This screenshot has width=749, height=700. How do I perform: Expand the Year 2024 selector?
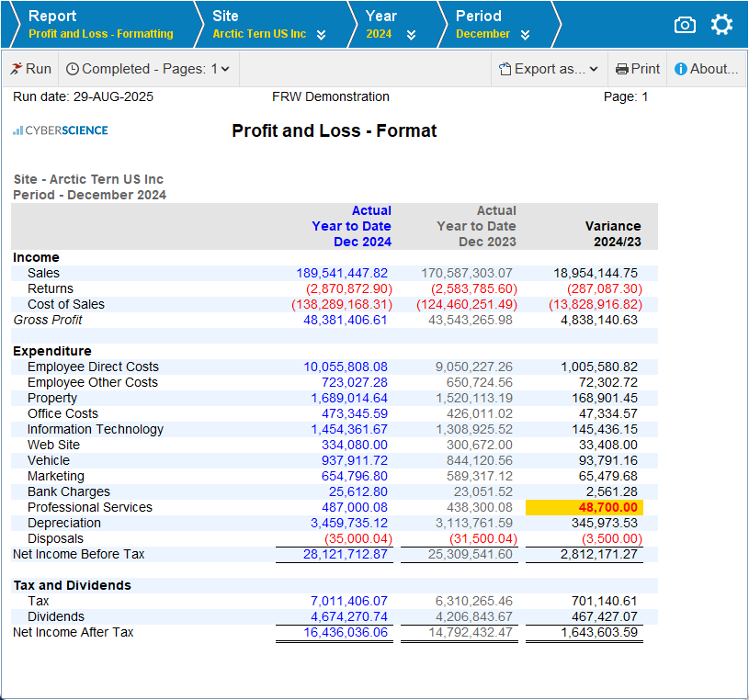tap(411, 35)
